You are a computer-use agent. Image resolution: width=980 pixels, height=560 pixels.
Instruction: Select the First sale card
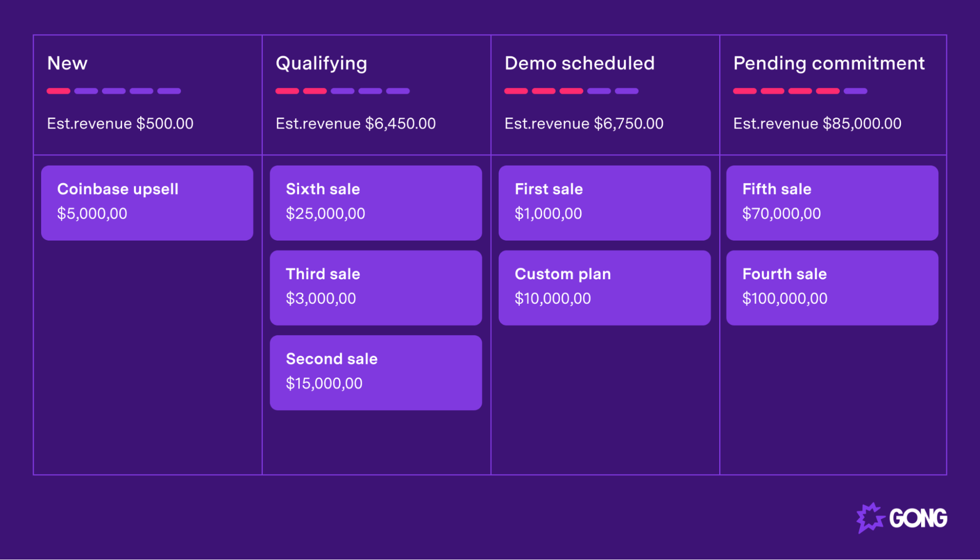[x=604, y=203]
